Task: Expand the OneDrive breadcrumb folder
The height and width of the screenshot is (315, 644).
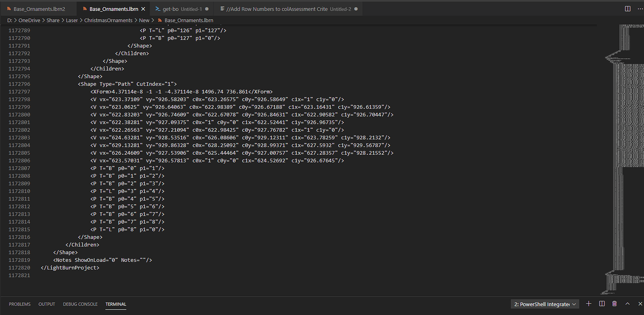Action: [x=29, y=20]
